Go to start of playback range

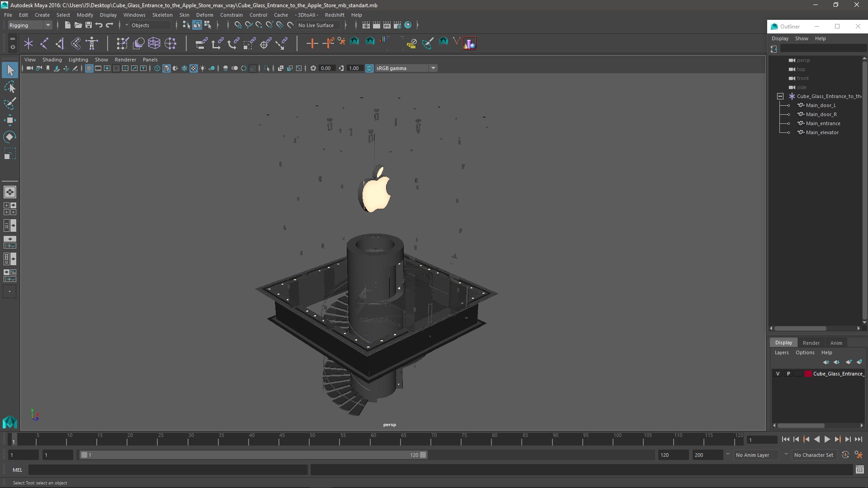click(785, 439)
